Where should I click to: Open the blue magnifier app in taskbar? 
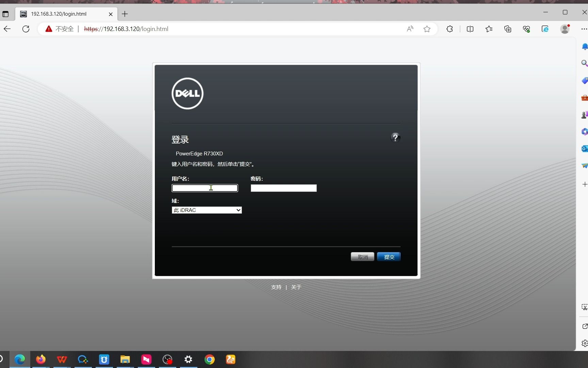[x=83, y=359]
